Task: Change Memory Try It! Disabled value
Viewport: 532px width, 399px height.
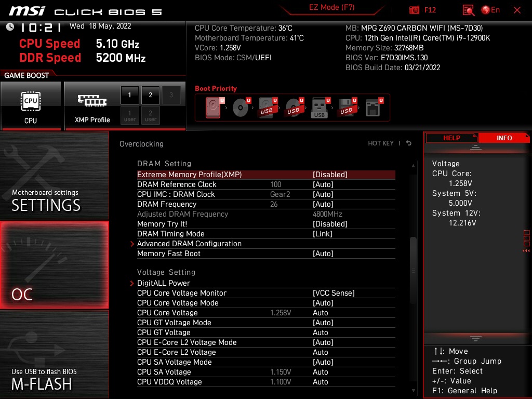Action: click(266, 224)
